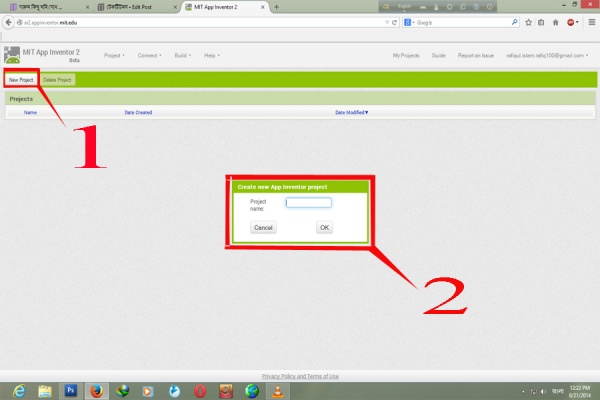The width and height of the screenshot is (600, 400).
Task: Click the Google search box
Action: (x=462, y=23)
